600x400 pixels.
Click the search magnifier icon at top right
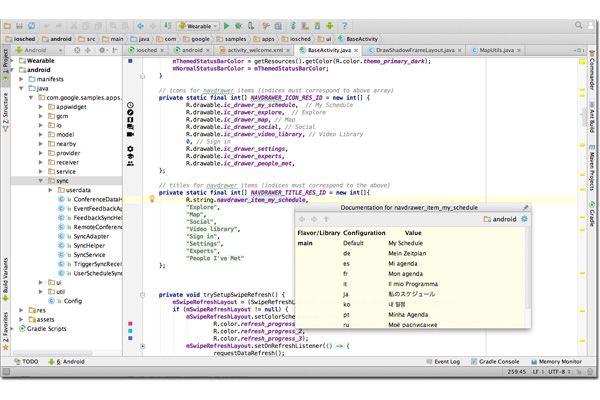pyautogui.click(x=579, y=26)
